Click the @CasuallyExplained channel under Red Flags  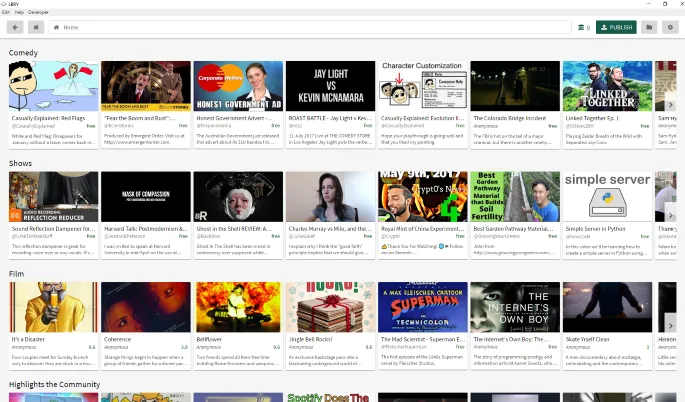point(33,126)
